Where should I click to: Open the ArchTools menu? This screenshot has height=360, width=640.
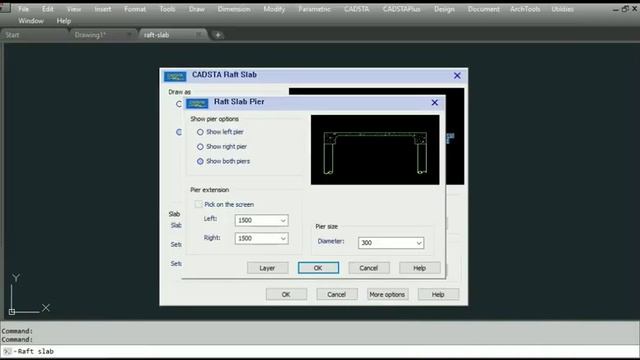click(x=525, y=9)
